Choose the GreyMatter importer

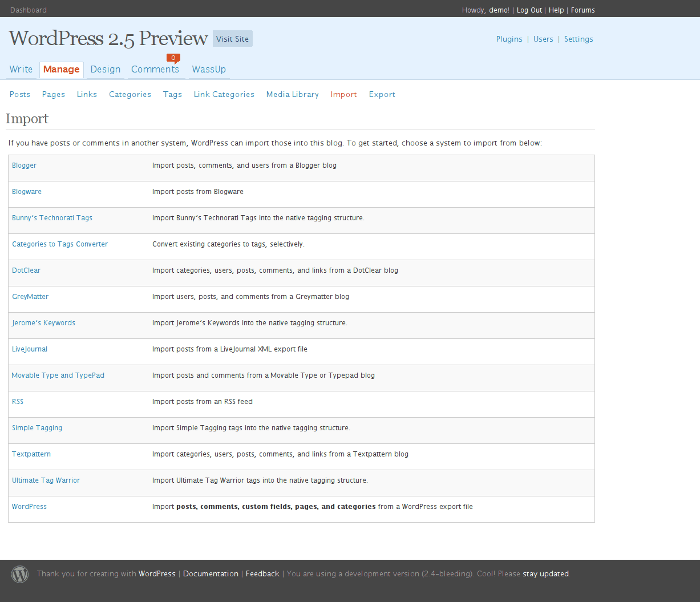coord(30,297)
